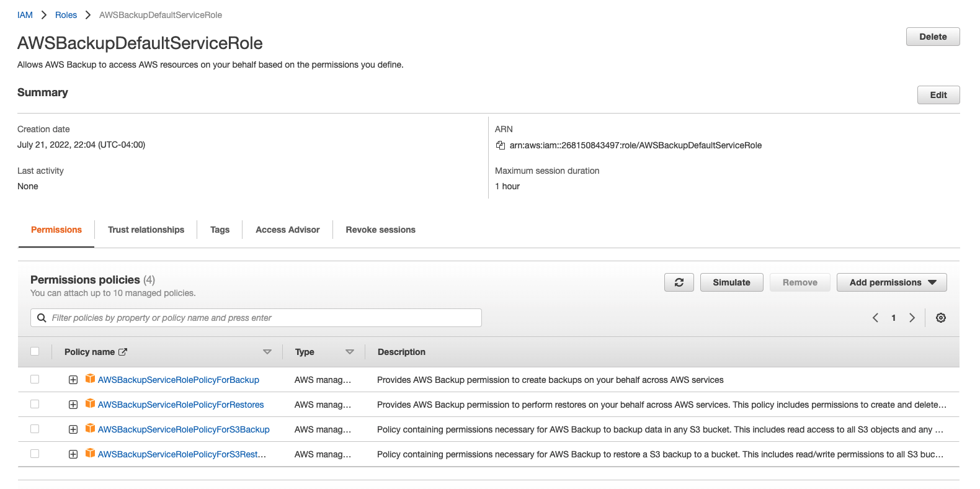The image size is (980, 489).
Task: Open the Add permissions dropdown
Action: (x=891, y=282)
